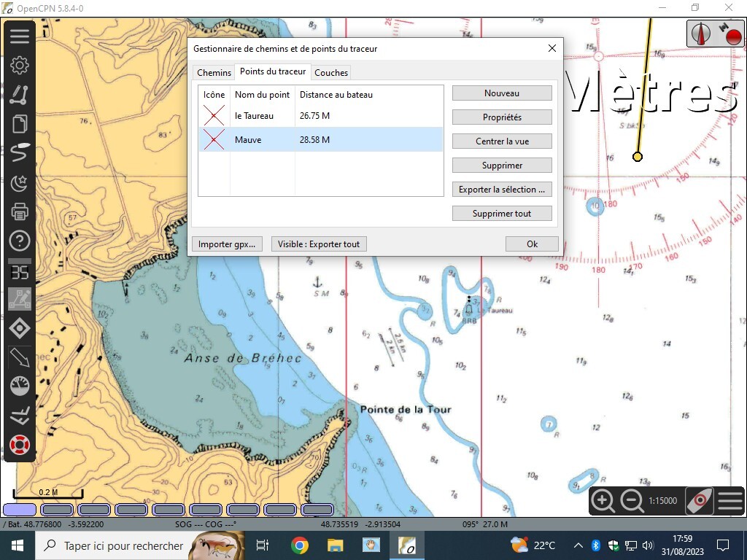This screenshot has width=747, height=560.
Task: Click the compass icon at the top right
Action: coord(701,34)
